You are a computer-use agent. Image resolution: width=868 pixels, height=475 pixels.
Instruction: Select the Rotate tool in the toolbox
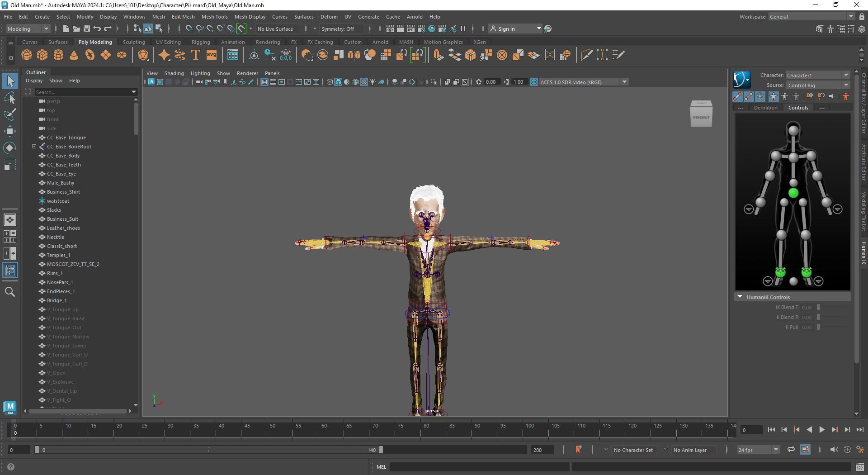[10, 148]
